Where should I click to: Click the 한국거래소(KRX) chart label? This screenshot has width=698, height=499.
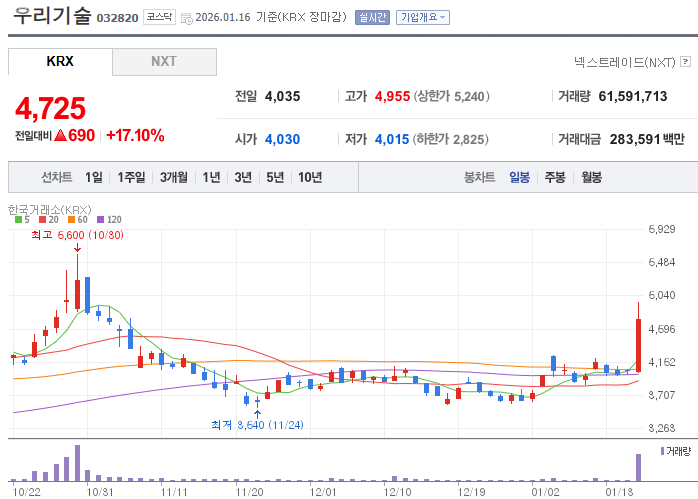pyautogui.click(x=50, y=210)
